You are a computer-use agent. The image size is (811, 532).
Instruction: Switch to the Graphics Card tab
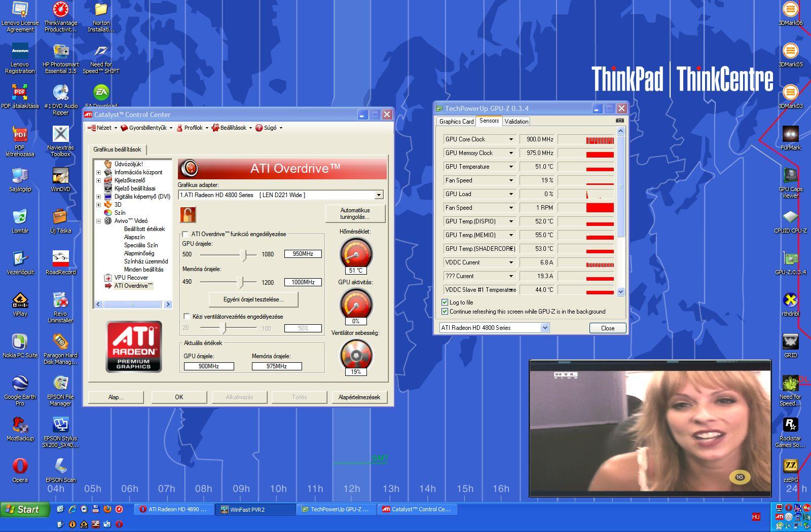point(456,122)
